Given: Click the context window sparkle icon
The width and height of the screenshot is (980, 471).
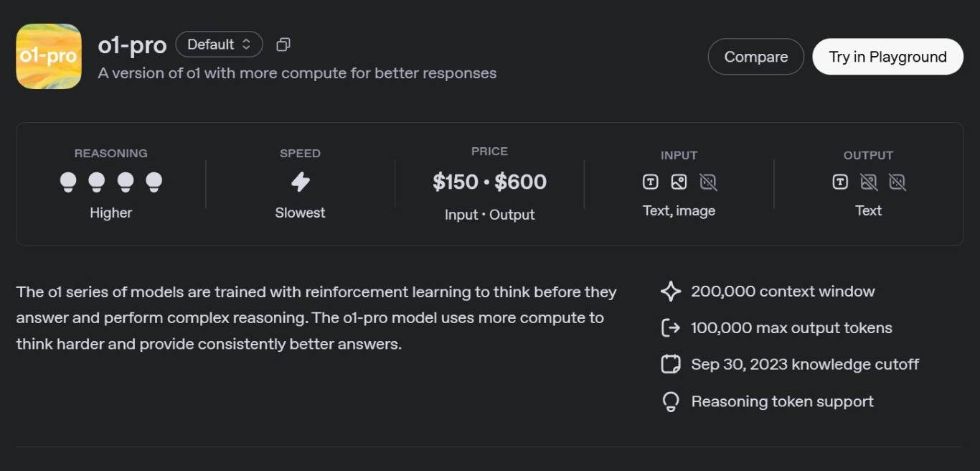Looking at the screenshot, I should 670,291.
